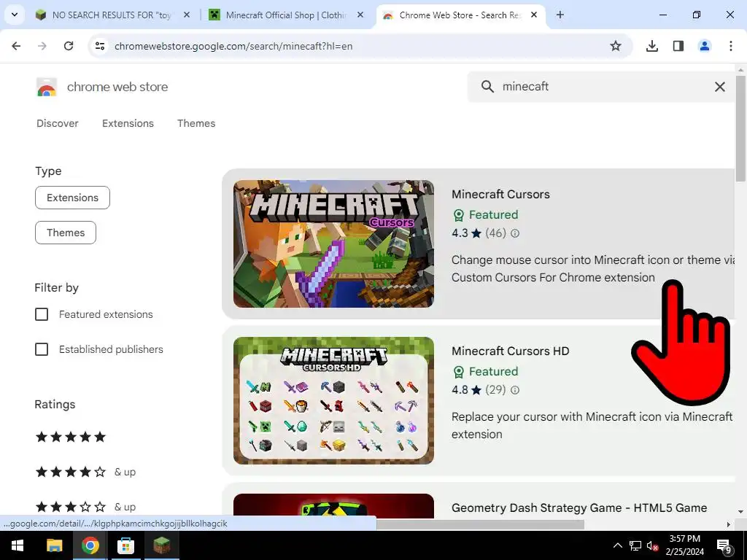Switch to the Minecraft Official Shop tab
Viewport: 747px width, 560px height.
[x=286, y=15]
